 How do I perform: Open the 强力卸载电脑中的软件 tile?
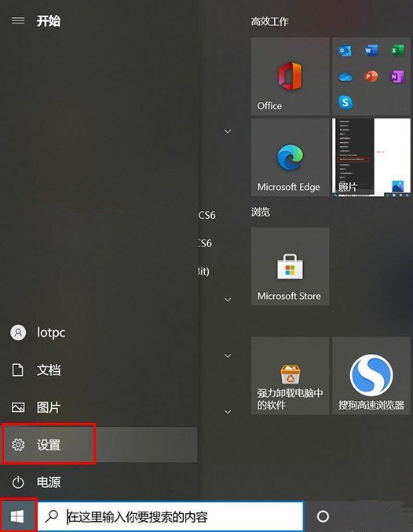(x=290, y=376)
